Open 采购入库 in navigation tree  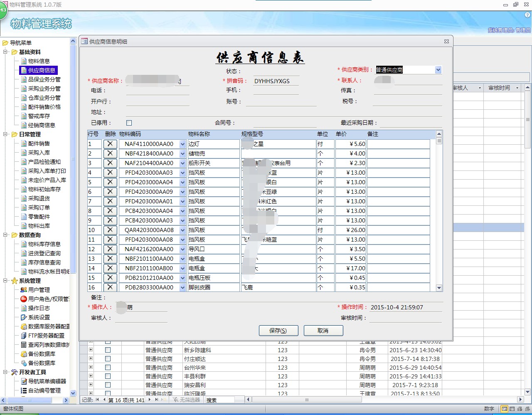pyautogui.click(x=39, y=153)
